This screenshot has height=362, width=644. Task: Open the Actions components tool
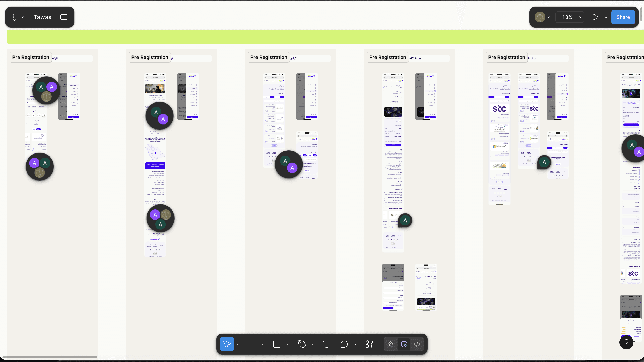click(369, 344)
